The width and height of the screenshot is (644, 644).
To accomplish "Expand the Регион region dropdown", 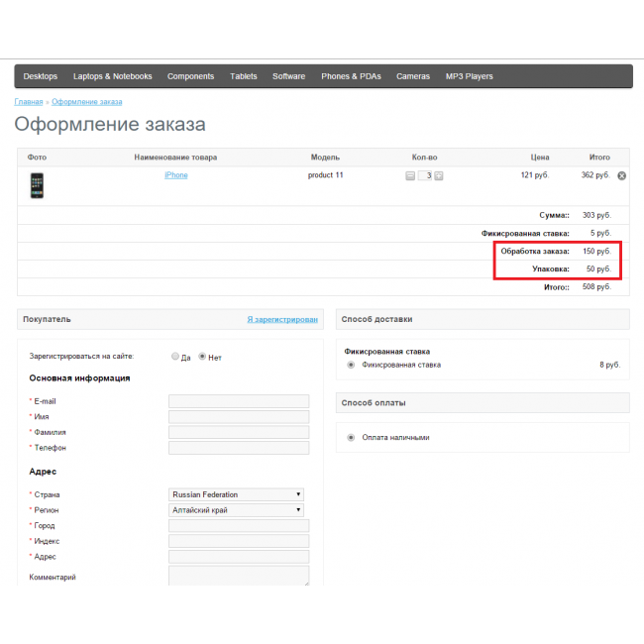I will 236,510.
